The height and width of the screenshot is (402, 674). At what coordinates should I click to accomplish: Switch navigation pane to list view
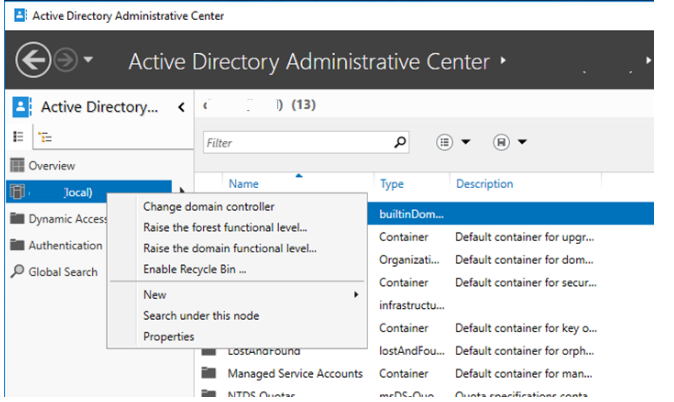pos(18,137)
